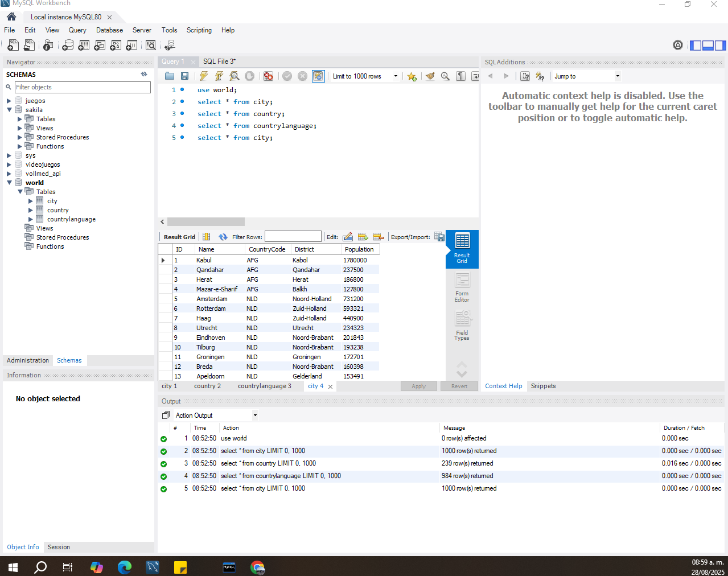Run EXPLAIN on the statement under cursor

pyautogui.click(x=234, y=76)
